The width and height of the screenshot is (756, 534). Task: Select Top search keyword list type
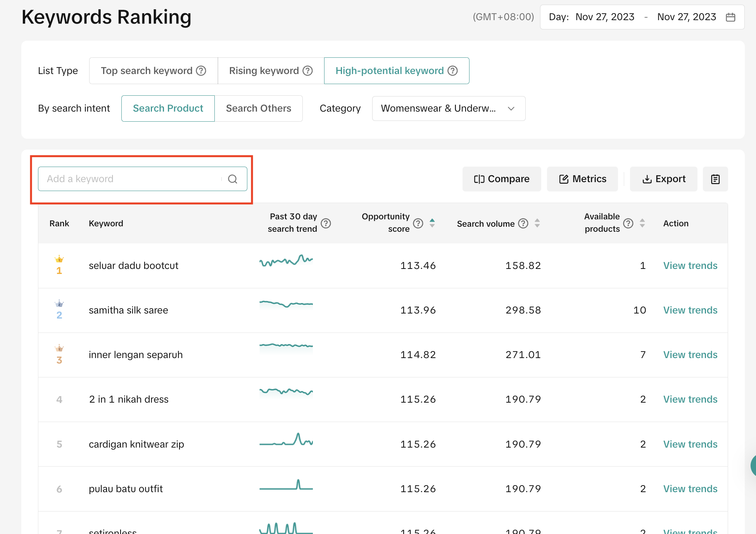coord(154,71)
